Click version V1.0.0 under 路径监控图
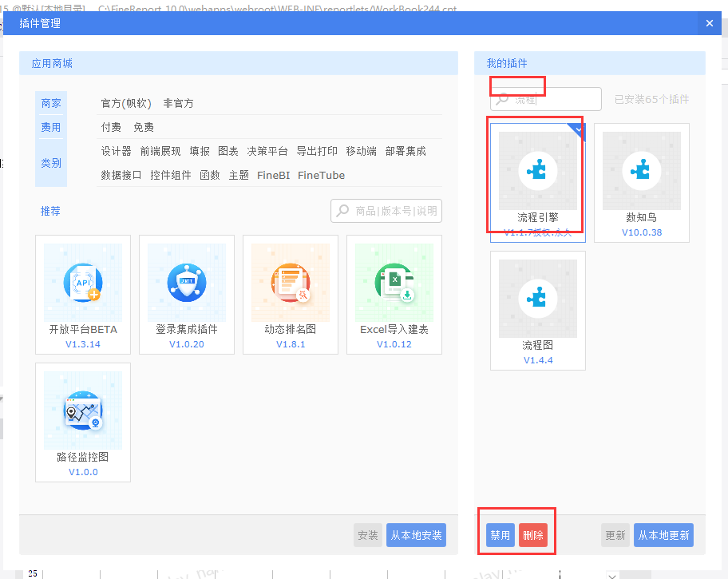Screen dimensions: 728x579 (83, 472)
